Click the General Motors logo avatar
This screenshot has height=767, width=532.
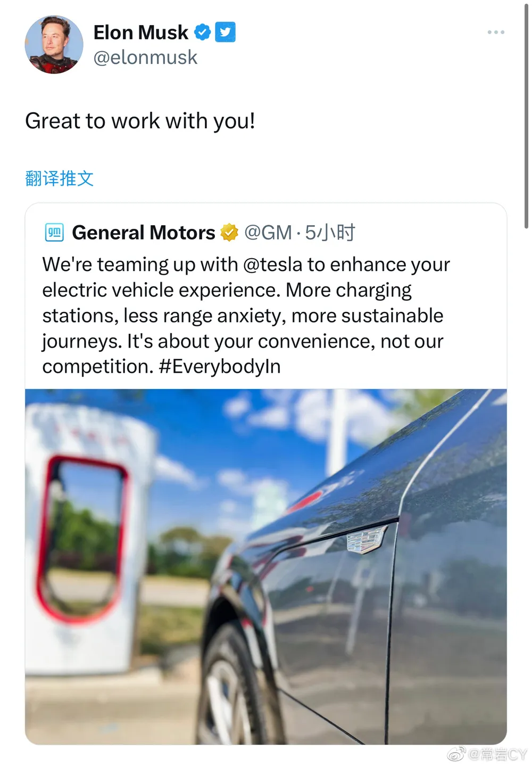(x=54, y=233)
